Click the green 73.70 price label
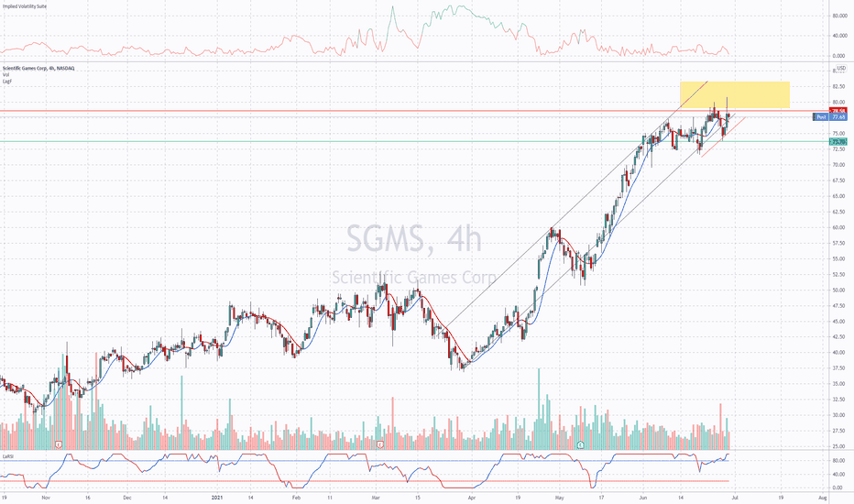The height and width of the screenshot is (504, 854). (x=838, y=142)
